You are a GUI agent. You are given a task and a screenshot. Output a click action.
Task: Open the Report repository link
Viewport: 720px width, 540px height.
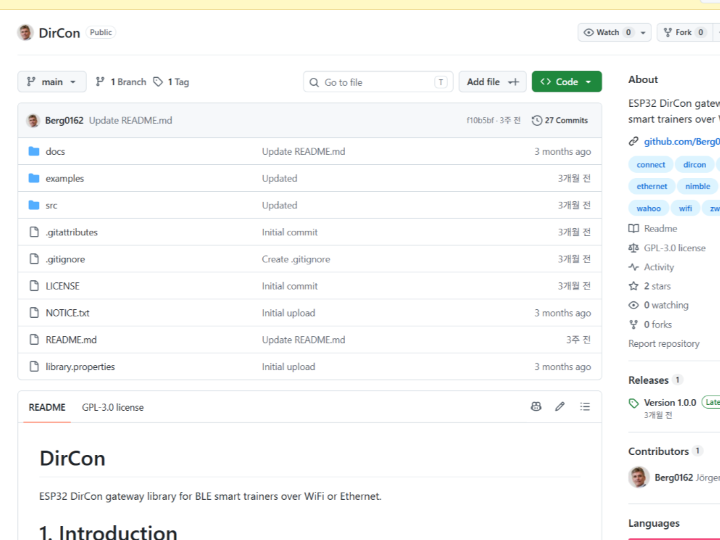pos(664,343)
